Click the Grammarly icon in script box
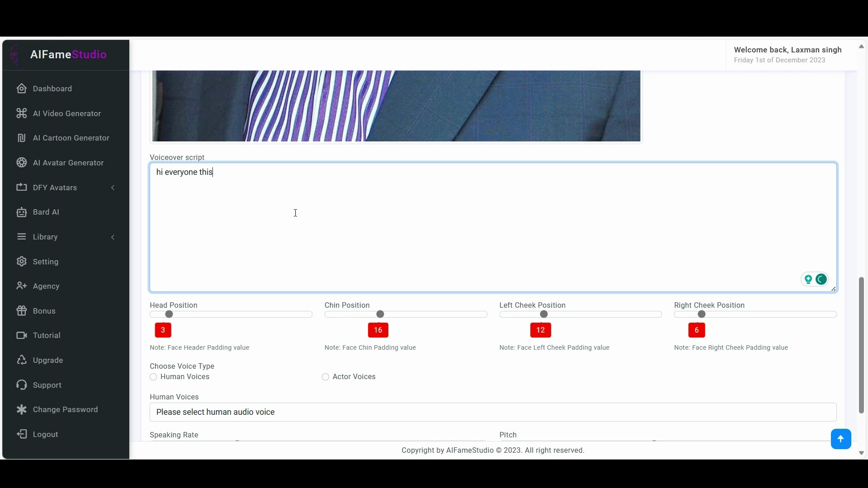The image size is (868, 488). [x=821, y=279]
